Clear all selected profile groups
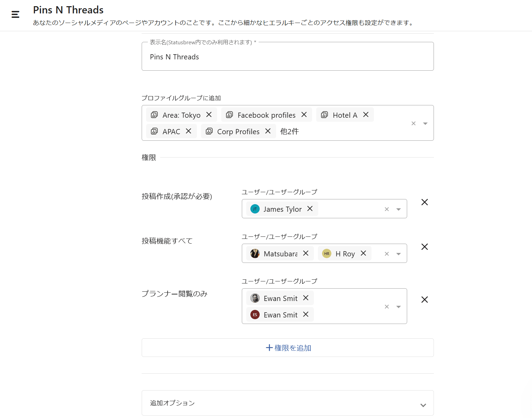Image resolution: width=532 pixels, height=418 pixels. (x=413, y=124)
